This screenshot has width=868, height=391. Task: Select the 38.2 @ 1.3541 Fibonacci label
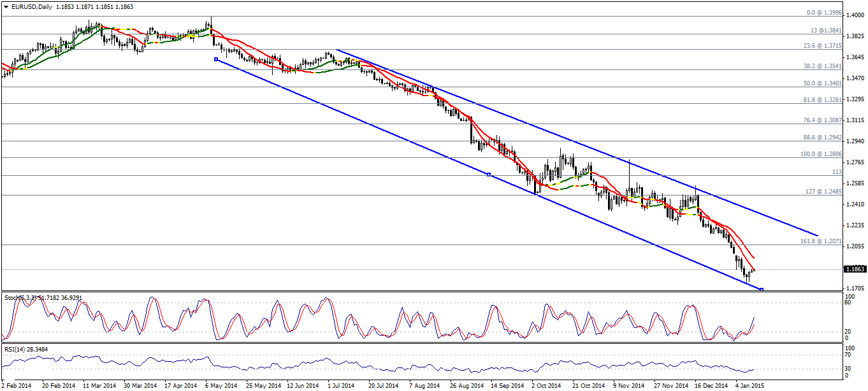822,66
